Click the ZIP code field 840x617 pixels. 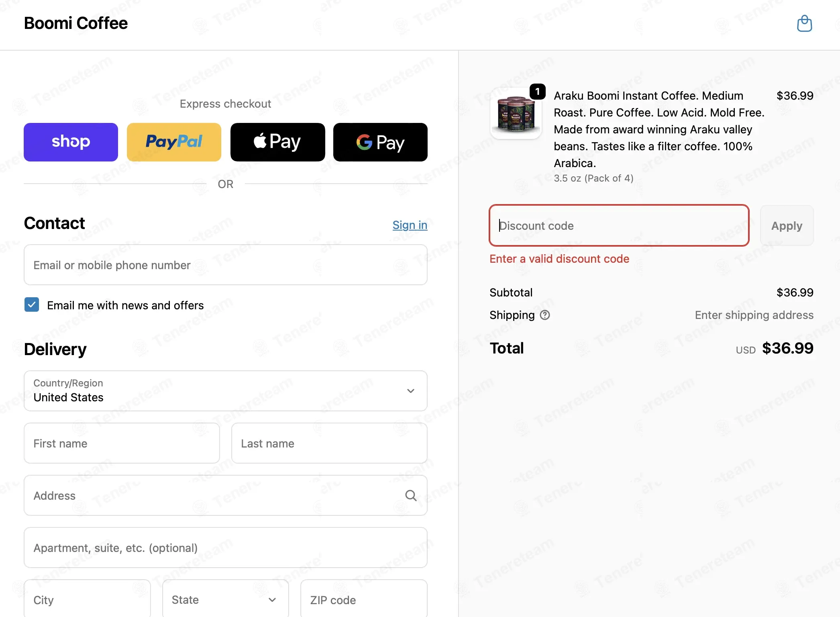364,599
